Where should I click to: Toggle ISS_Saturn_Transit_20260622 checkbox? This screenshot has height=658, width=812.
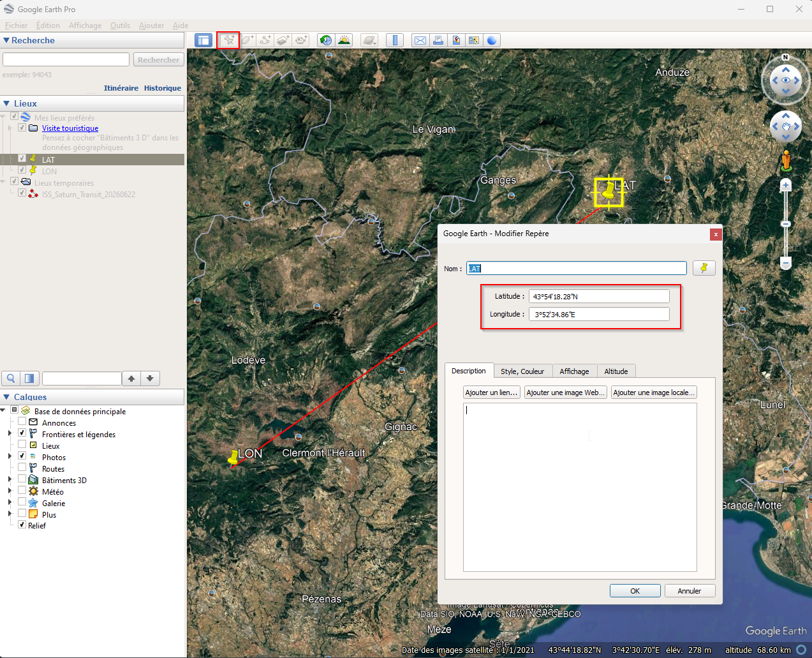[22, 193]
